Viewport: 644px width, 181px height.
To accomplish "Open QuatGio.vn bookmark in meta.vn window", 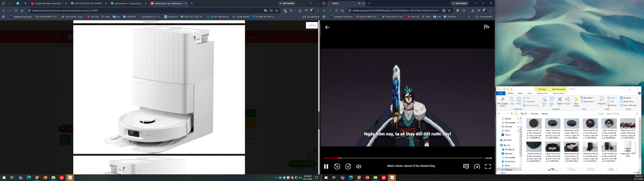I will click(x=171, y=17).
